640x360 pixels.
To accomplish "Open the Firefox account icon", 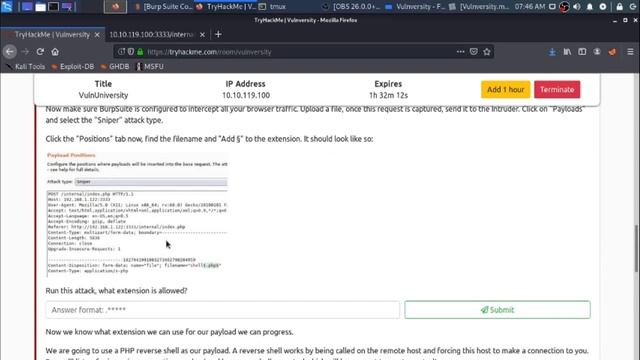I will click(x=597, y=52).
